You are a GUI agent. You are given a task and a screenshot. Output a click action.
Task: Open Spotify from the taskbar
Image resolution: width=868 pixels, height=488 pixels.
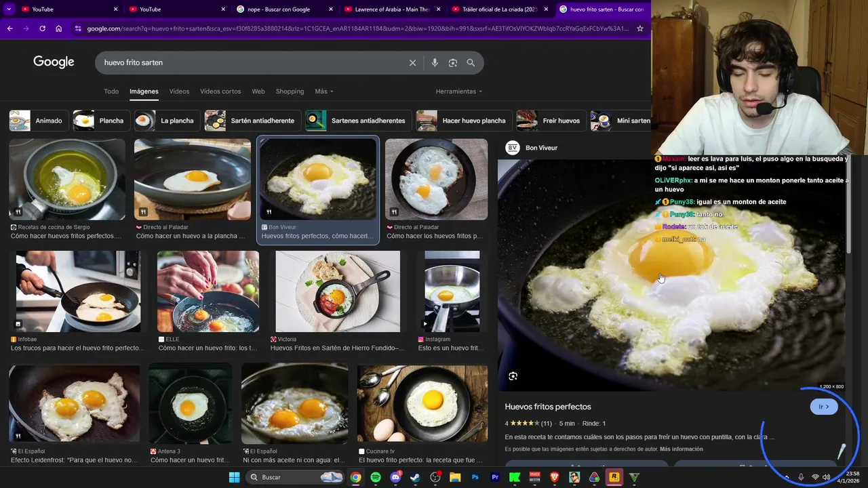[x=376, y=477]
